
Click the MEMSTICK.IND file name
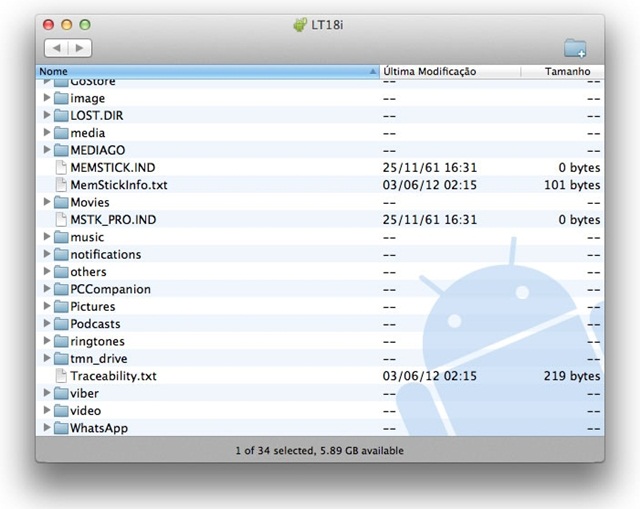pos(113,168)
